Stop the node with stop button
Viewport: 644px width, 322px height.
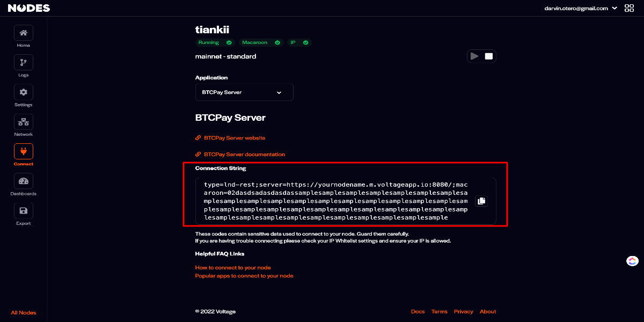point(489,56)
